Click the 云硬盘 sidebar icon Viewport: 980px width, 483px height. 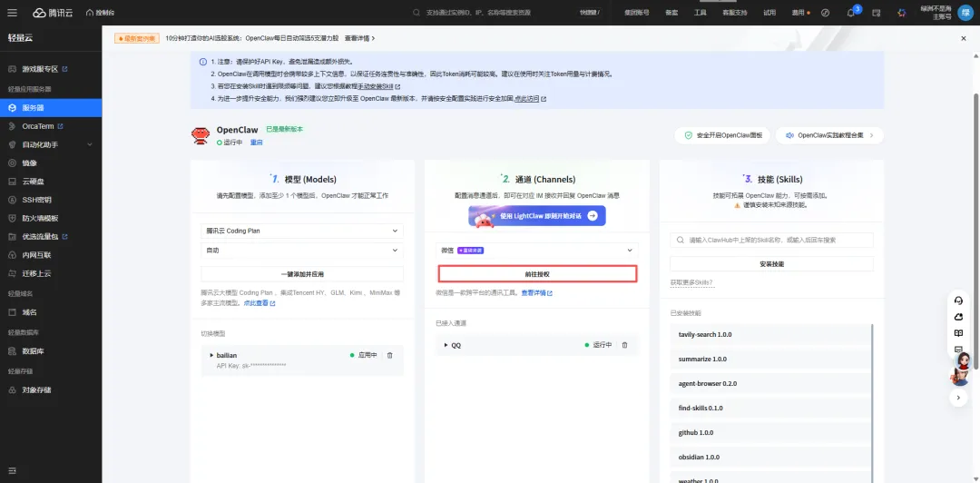[12, 182]
